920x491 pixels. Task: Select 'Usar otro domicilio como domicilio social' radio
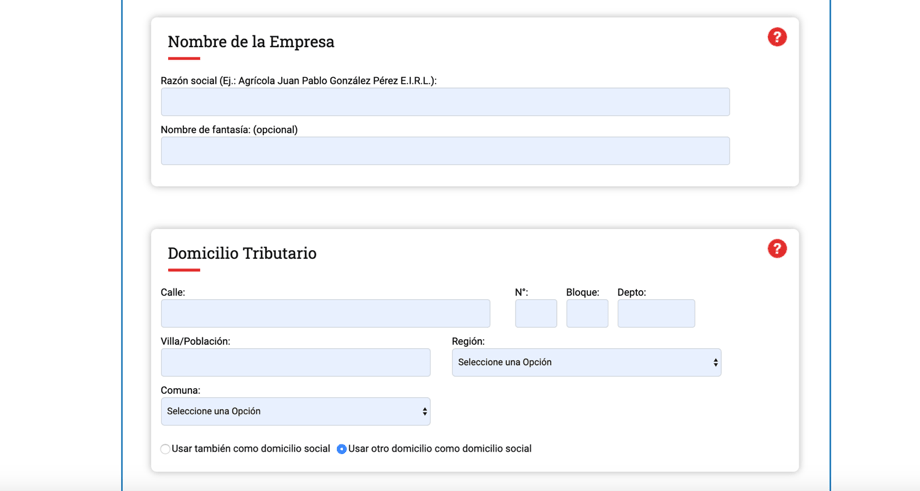point(341,449)
